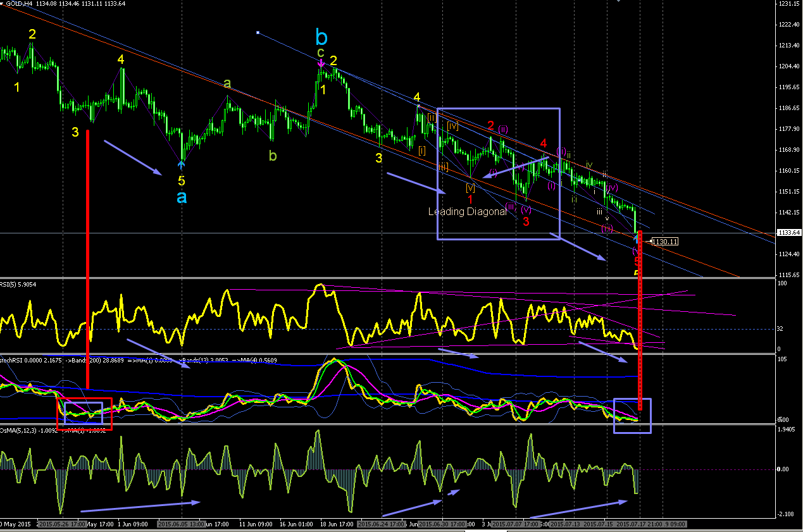803x532 pixels.
Task: Click the 2015.06.05 13:00 time marker
Action: [182, 524]
